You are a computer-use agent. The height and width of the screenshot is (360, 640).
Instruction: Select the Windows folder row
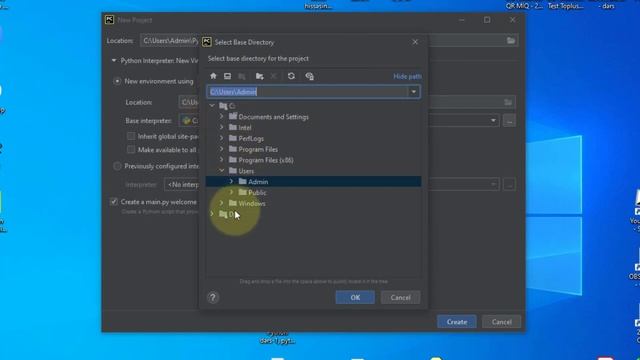coord(313,203)
